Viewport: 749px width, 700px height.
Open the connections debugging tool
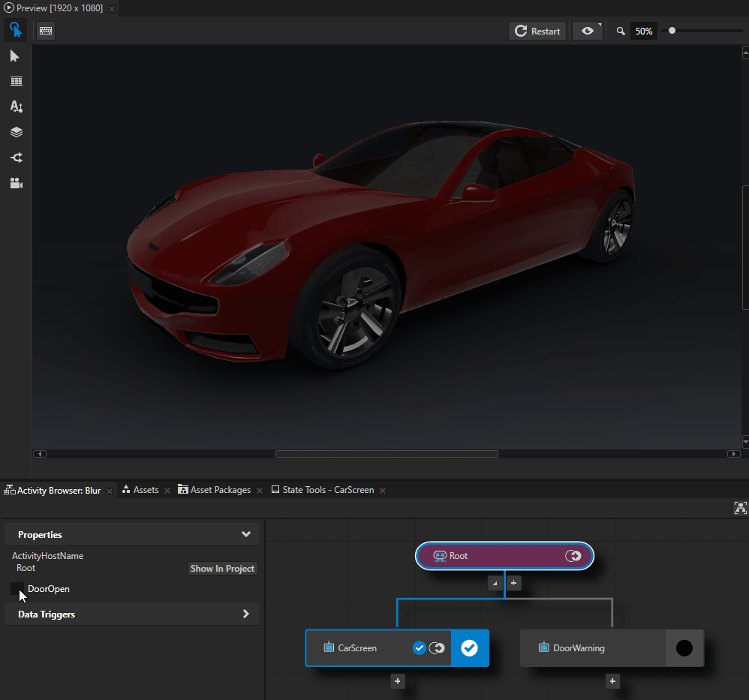click(16, 158)
